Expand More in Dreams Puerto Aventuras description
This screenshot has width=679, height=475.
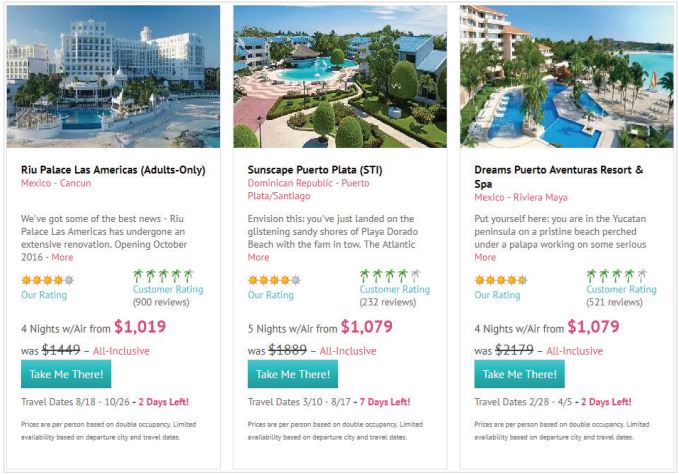[x=485, y=257]
